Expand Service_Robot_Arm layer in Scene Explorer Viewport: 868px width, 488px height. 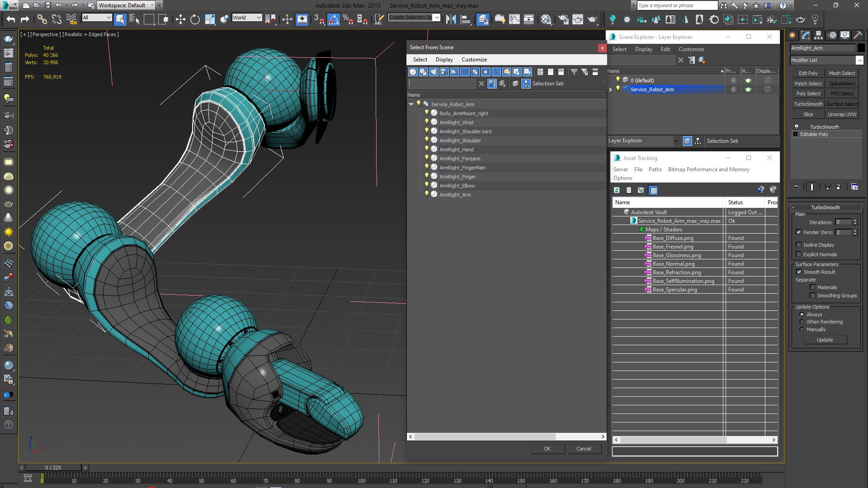pyautogui.click(x=611, y=89)
